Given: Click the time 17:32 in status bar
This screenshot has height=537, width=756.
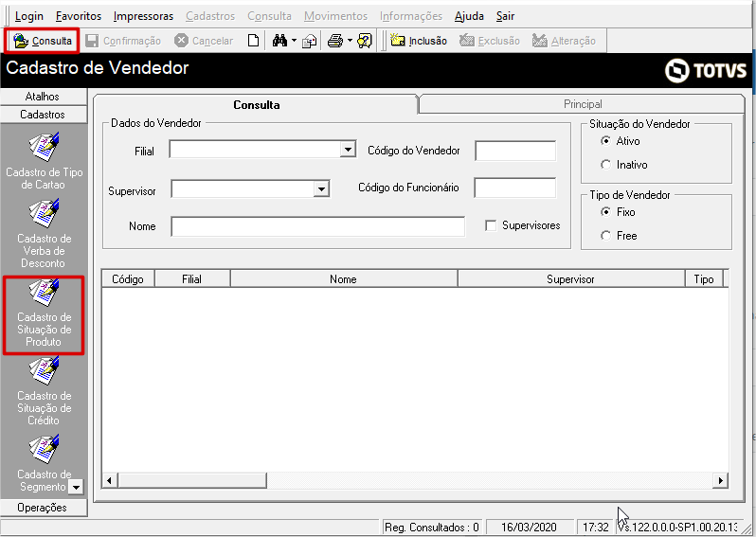Looking at the screenshot, I should pos(596,528).
